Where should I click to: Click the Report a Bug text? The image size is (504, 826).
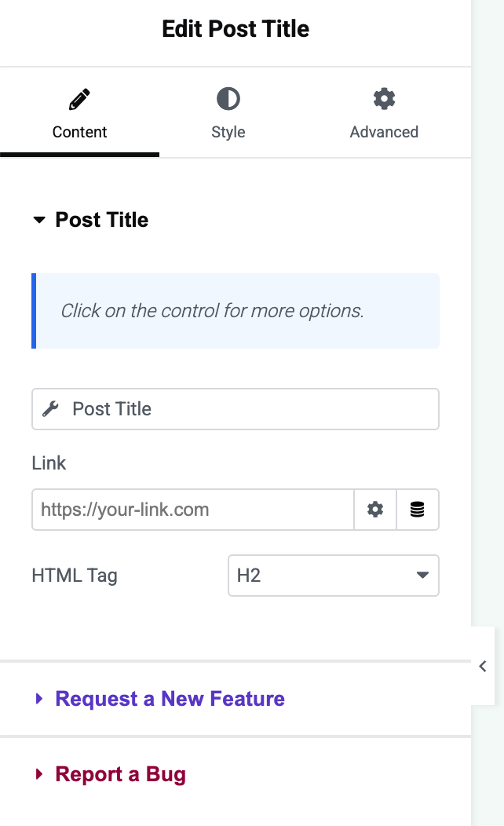[x=120, y=775]
